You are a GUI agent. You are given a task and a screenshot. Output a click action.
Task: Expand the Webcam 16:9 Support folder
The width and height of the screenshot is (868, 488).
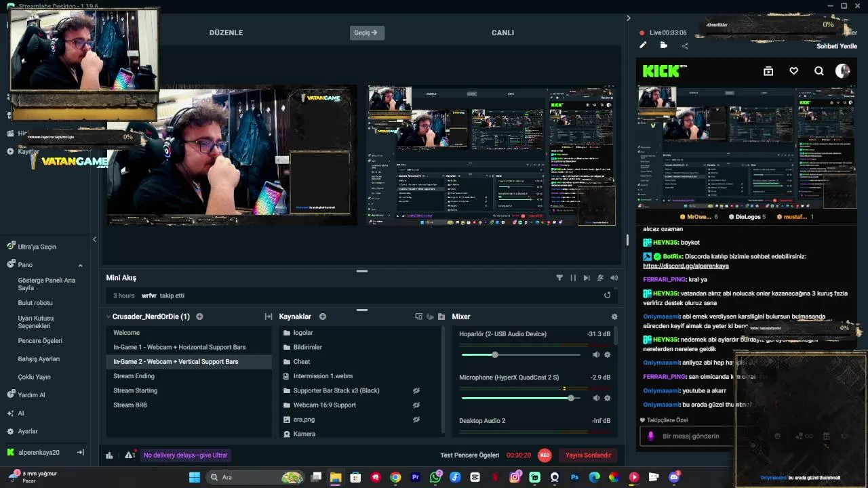(287, 405)
